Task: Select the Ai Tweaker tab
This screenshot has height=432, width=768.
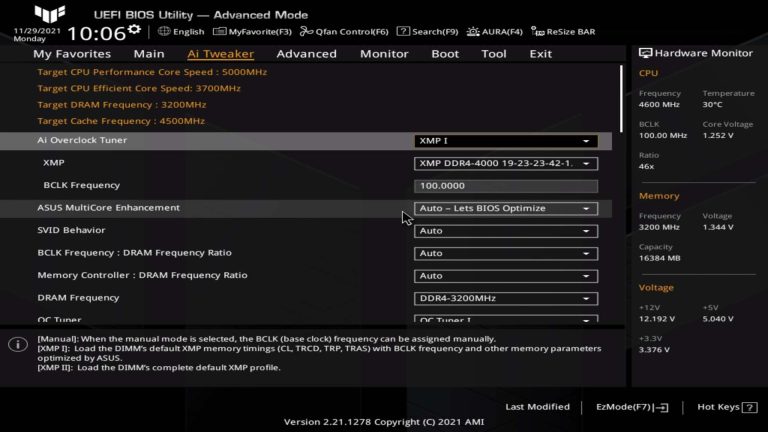Action: 220,54
